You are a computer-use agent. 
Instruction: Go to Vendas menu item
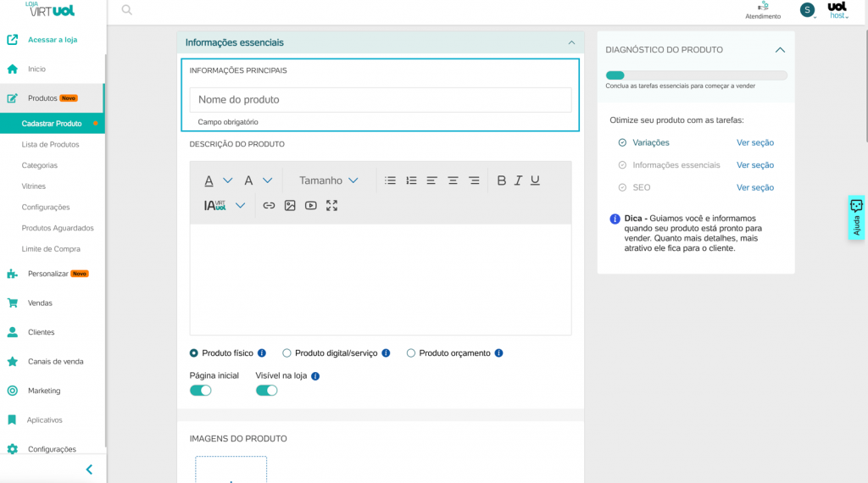pos(40,303)
